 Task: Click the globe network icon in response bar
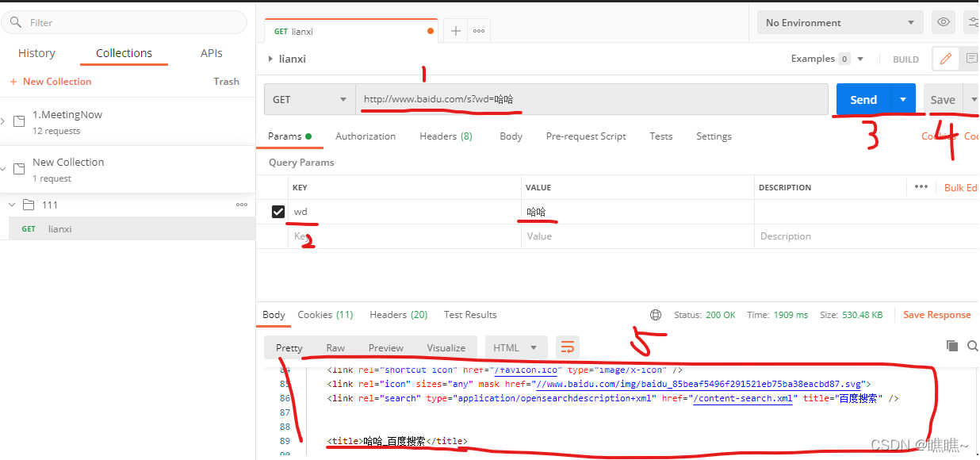click(656, 315)
